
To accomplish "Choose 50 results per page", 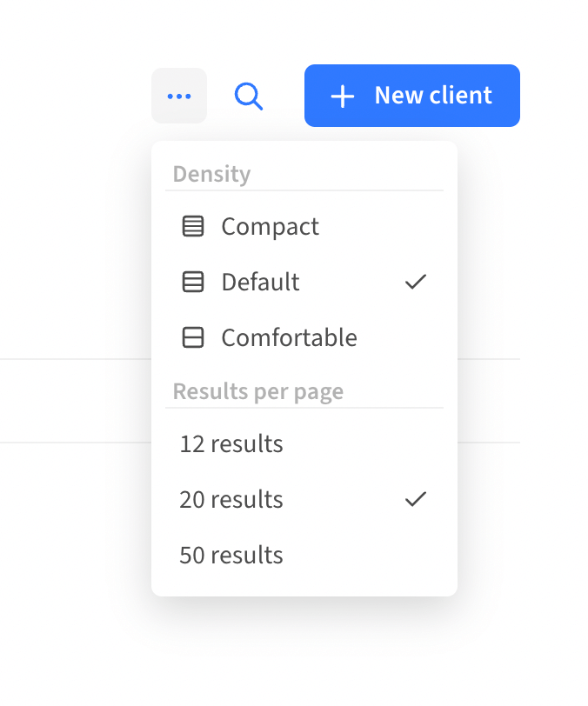I will [x=231, y=555].
